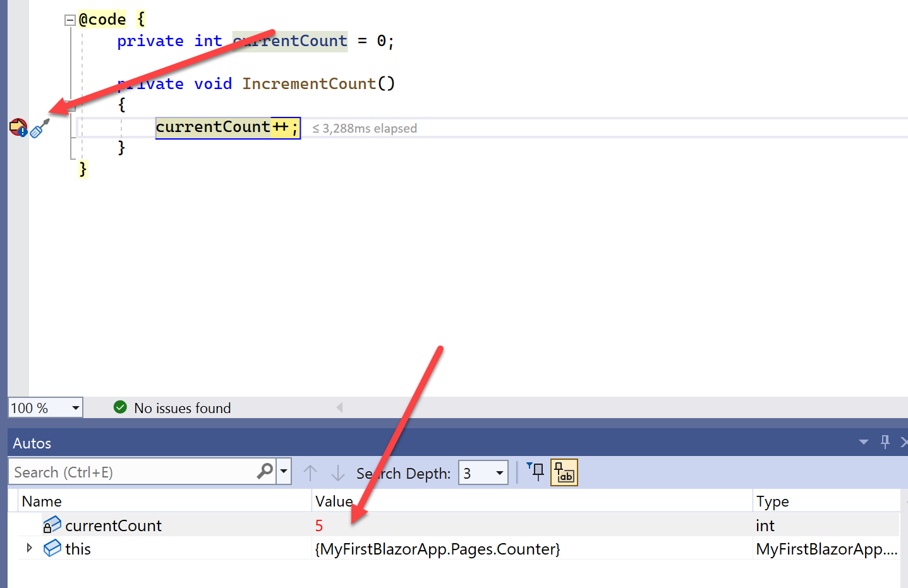The width and height of the screenshot is (908, 588).
Task: Select the currentCount value showing 5
Action: 319,525
